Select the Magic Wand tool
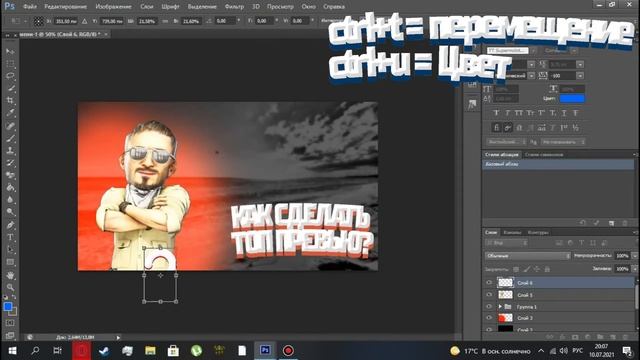The width and height of the screenshot is (640, 360). click(10, 88)
